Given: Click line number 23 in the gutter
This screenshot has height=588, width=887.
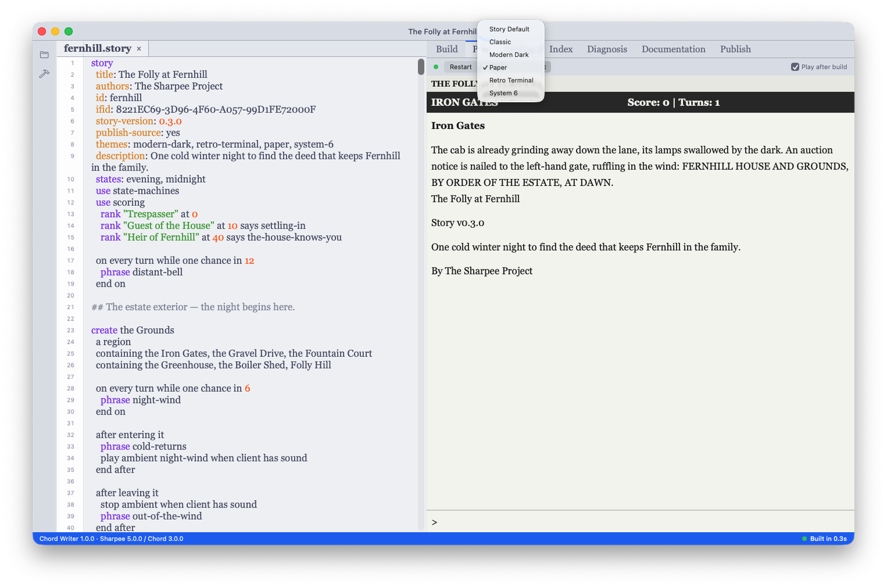Looking at the screenshot, I should 71,330.
